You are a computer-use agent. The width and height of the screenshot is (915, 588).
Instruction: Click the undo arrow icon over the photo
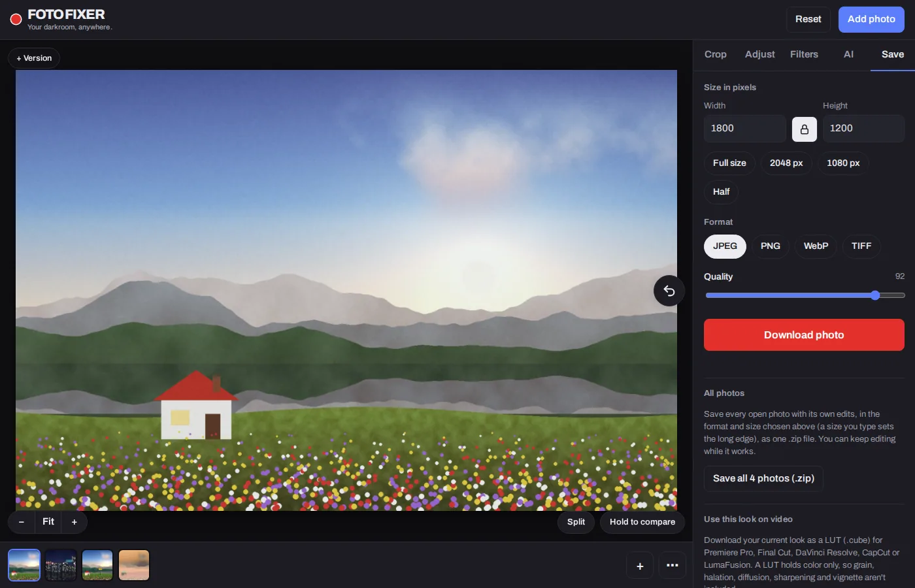click(669, 291)
